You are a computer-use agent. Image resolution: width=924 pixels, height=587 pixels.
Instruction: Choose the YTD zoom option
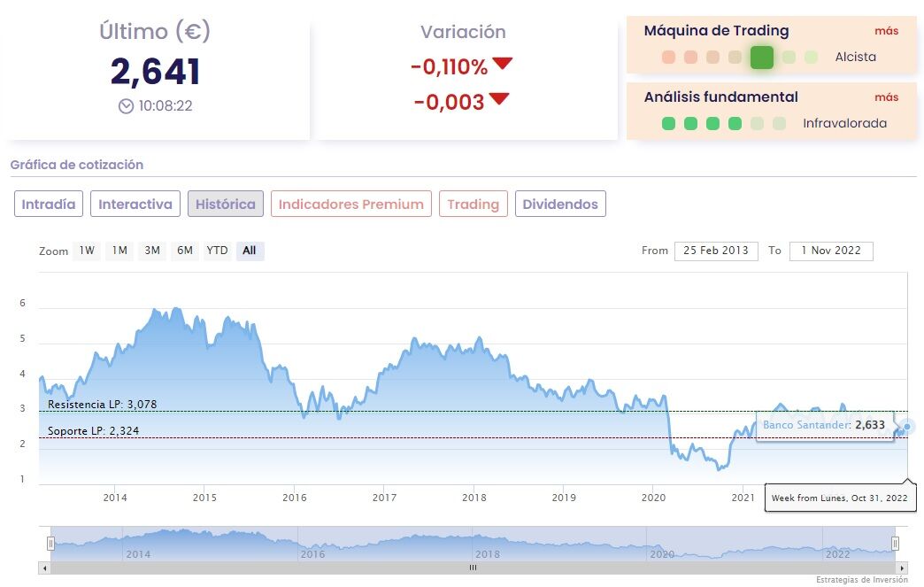(x=217, y=251)
